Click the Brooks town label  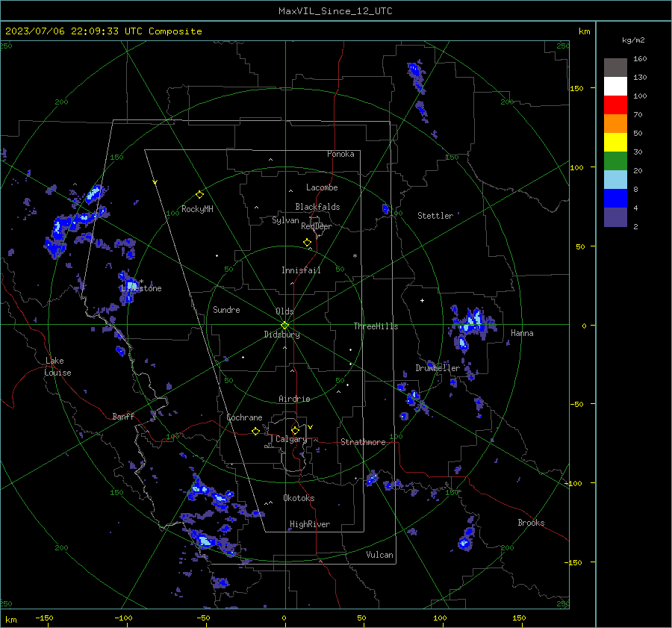pos(531,523)
